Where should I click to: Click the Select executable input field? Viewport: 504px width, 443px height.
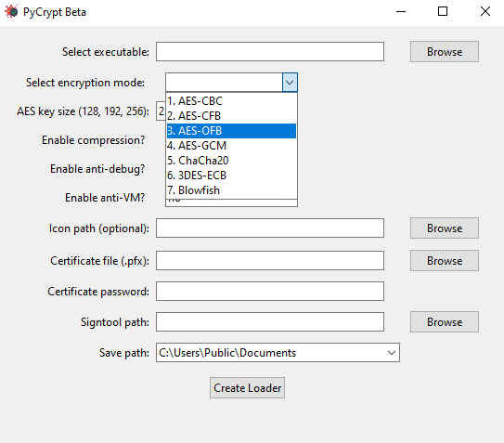tap(270, 51)
